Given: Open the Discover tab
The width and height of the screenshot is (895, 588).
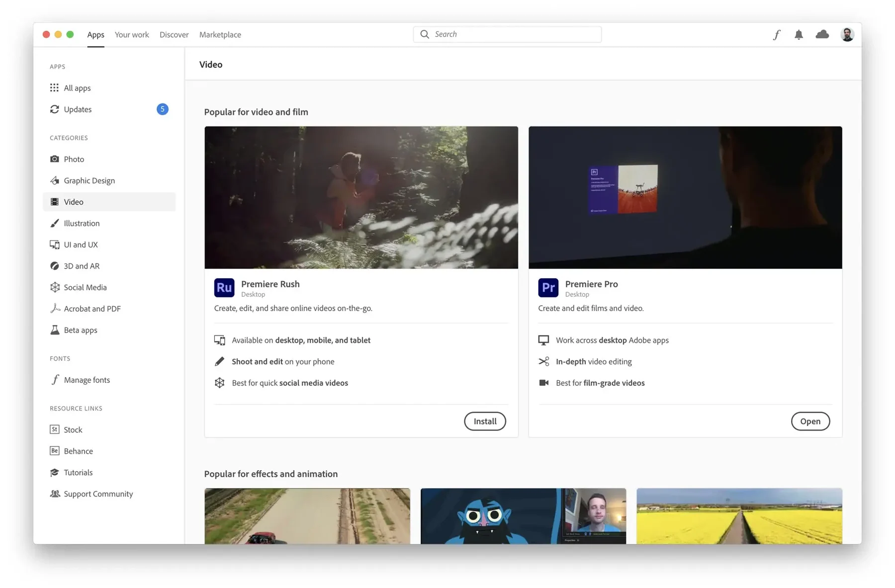Looking at the screenshot, I should (174, 35).
